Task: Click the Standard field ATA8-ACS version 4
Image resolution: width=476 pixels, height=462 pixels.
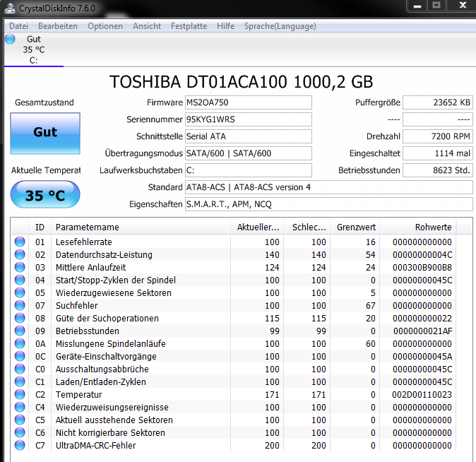Action: point(329,187)
